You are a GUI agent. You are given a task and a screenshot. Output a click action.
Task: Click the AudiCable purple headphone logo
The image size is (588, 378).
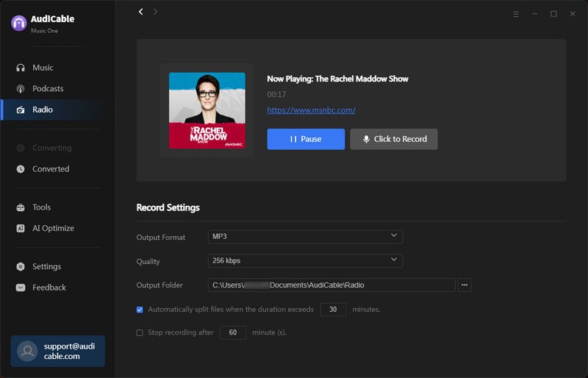(19, 24)
